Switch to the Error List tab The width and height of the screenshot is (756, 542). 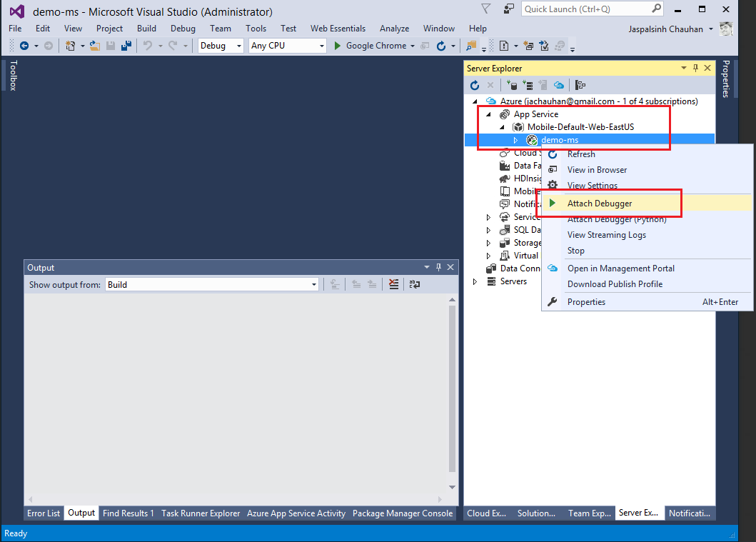tap(44, 513)
